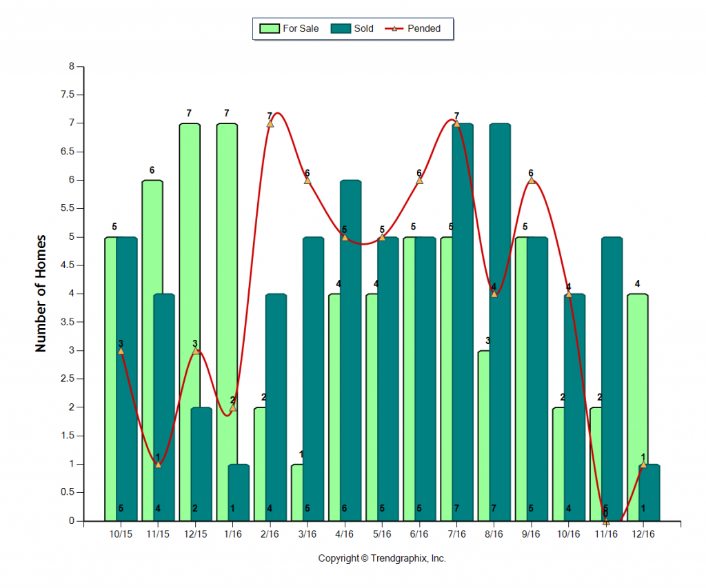Click the Sold bar for 4/16
Screen dimensions: 706x588
pyautogui.click(x=351, y=351)
